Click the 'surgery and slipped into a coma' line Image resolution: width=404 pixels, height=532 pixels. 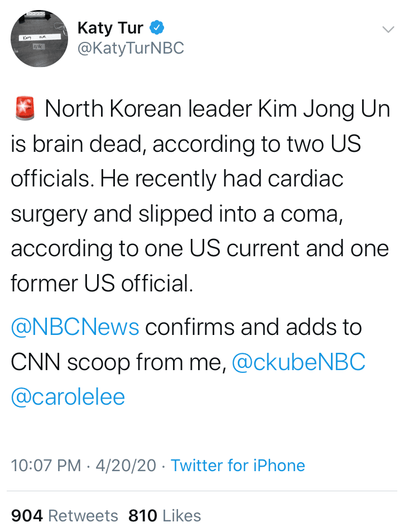point(176,214)
